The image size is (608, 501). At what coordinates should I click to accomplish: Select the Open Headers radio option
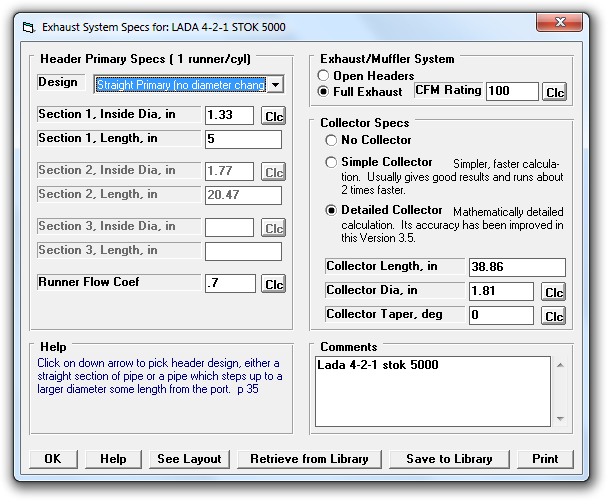[324, 75]
